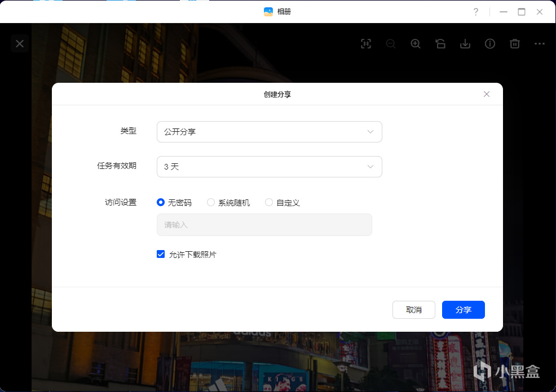This screenshot has width=556, height=392.
Task: Click the zoom in magnifier icon
Action: pyautogui.click(x=416, y=43)
